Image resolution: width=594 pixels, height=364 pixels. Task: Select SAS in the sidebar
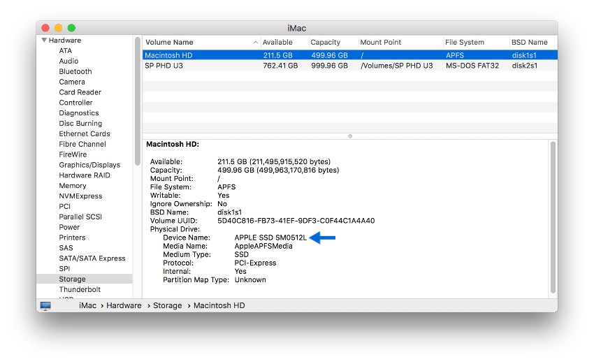[x=66, y=248]
